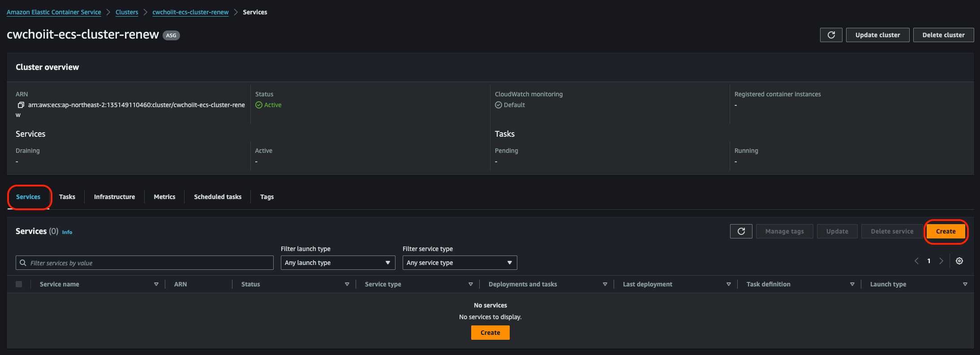This screenshot has height=355, width=980.
Task: Sort by Status column arrow
Action: pos(347,284)
